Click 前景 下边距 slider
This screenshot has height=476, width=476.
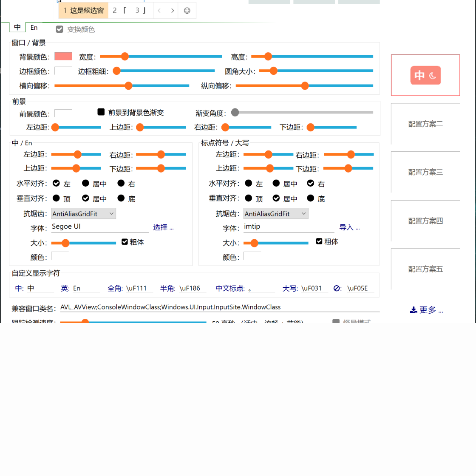coord(331,127)
